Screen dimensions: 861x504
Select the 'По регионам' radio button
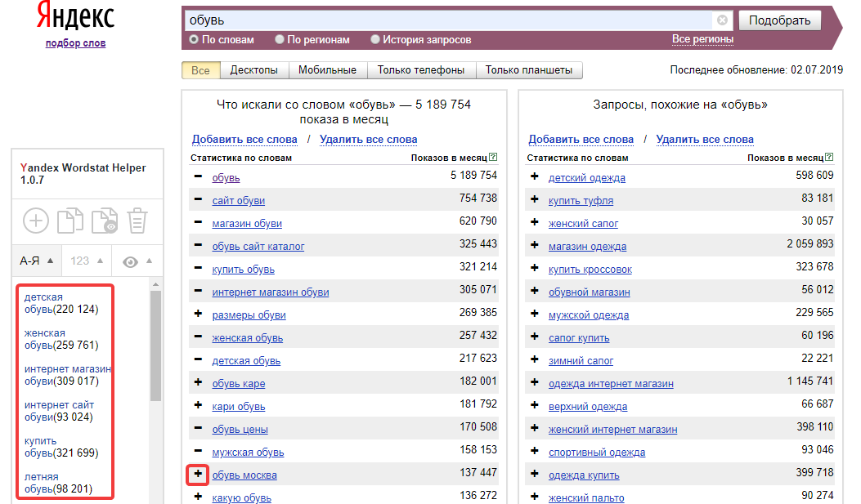(280, 39)
